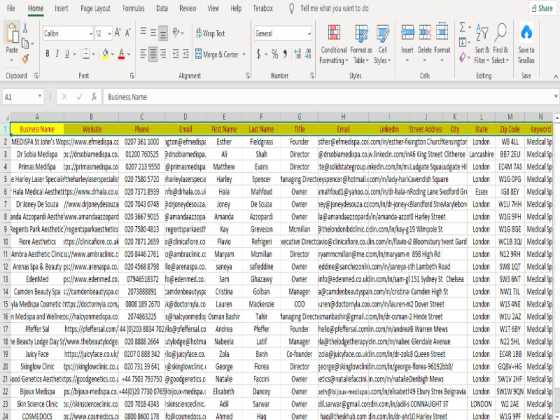Open Find & Select menu
The height and width of the screenshot is (420, 560).
pyautogui.click(x=500, y=44)
